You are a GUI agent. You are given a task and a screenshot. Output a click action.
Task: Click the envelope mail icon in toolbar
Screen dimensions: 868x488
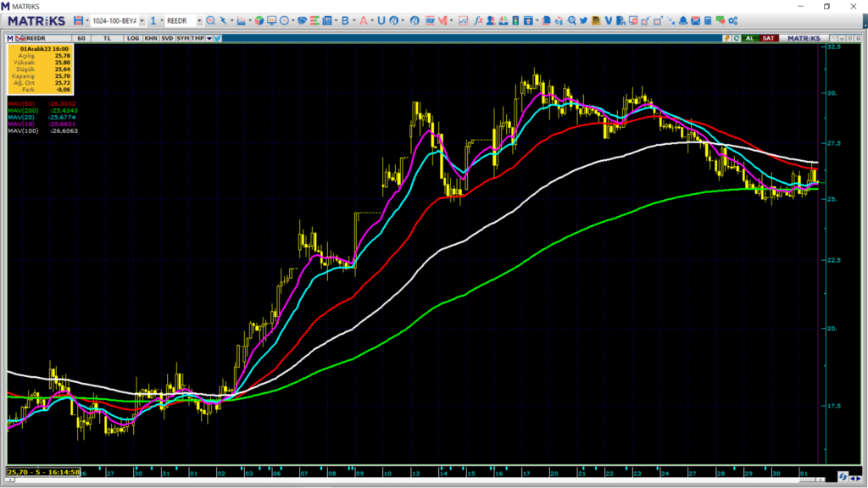[695, 20]
